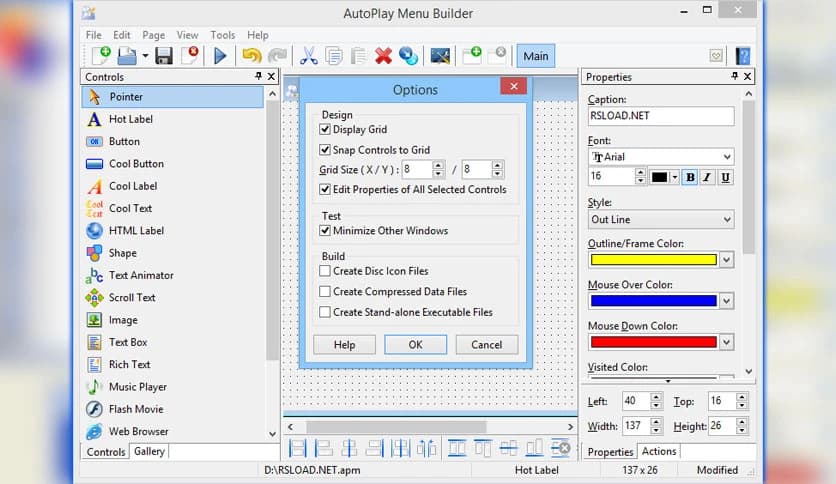This screenshot has width=836, height=484.
Task: Click Help button in Options dialog
Action: (x=344, y=345)
